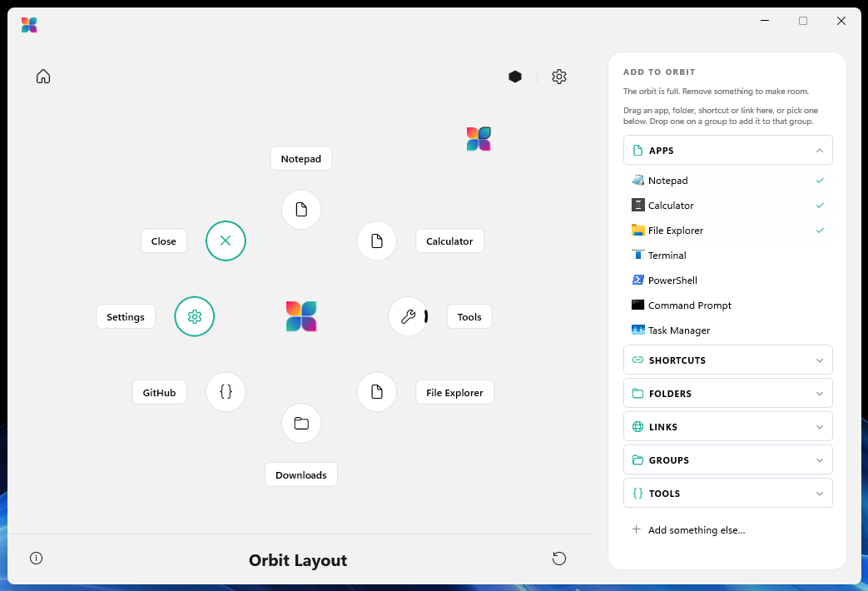Image resolution: width=868 pixels, height=591 pixels.
Task: Click the home icon
Action: [x=43, y=77]
